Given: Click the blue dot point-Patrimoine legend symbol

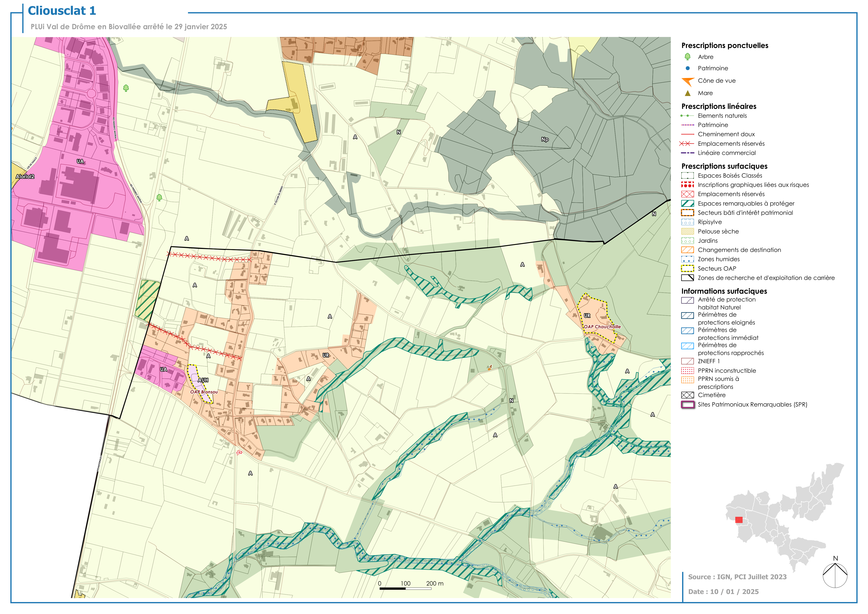Looking at the screenshot, I should 687,68.
